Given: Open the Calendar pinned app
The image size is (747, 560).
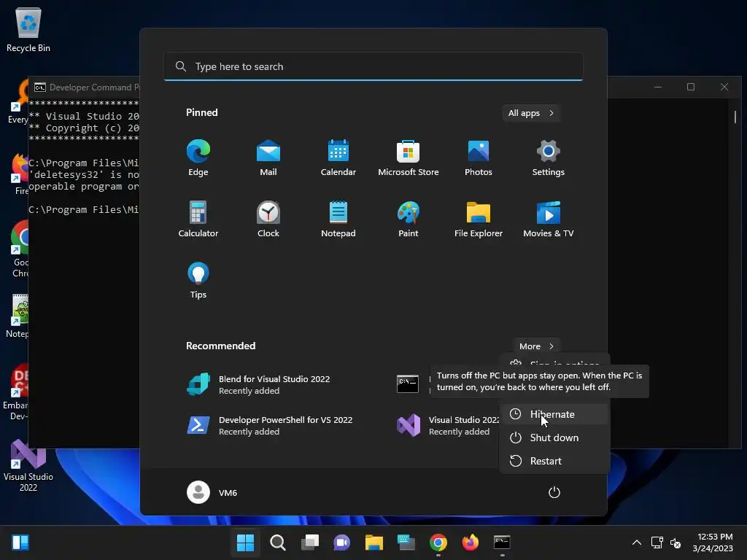Looking at the screenshot, I should pos(338,157).
